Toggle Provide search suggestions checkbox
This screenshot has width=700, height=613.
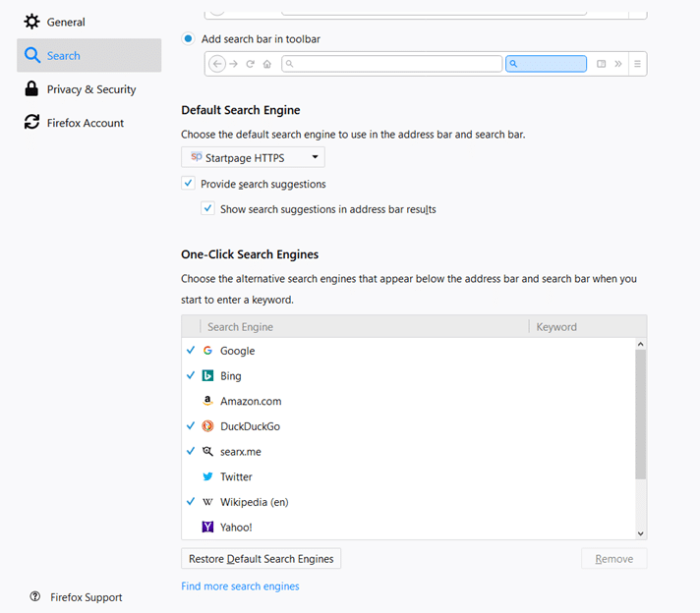(188, 183)
